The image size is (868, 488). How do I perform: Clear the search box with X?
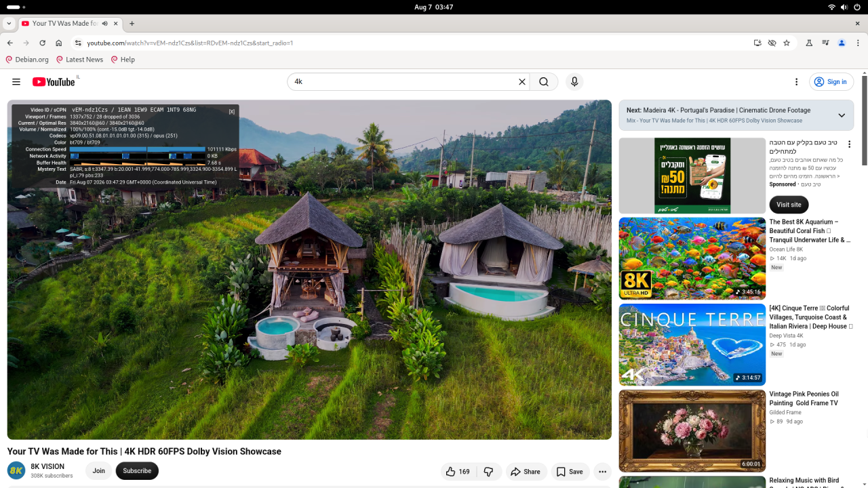click(522, 82)
